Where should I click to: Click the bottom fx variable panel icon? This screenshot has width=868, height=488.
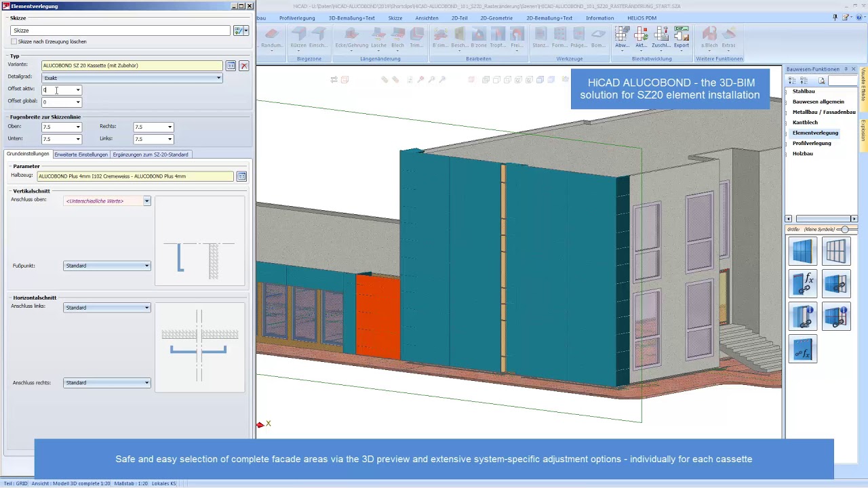pos(803,349)
